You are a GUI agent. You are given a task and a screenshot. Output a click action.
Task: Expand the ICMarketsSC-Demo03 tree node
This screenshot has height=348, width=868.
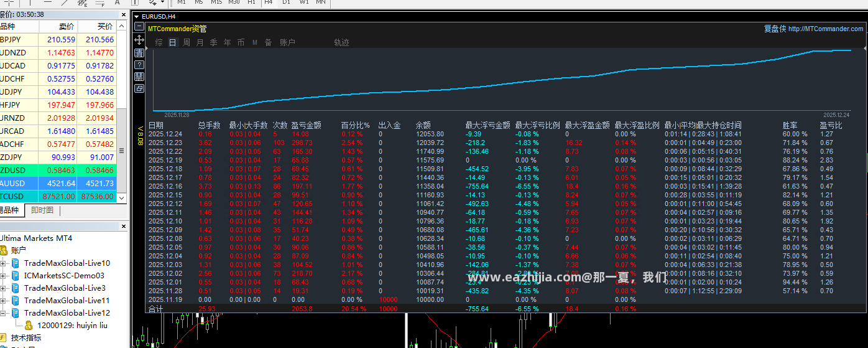(x=3, y=276)
